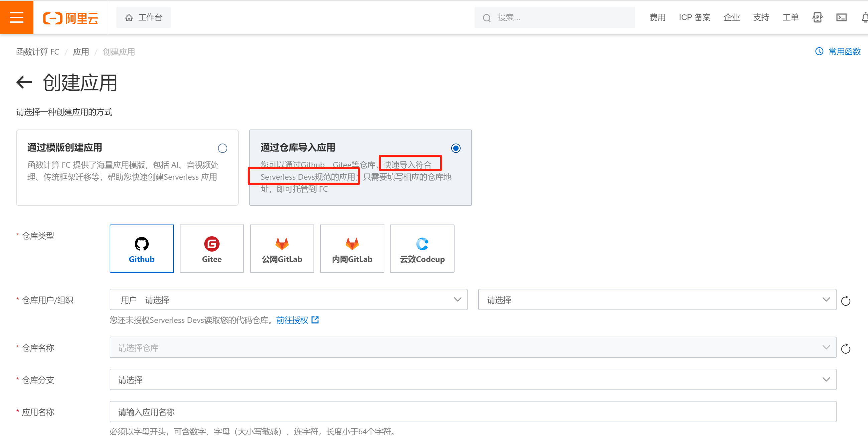Select the Gitee repository type
This screenshot has width=868, height=444.
(x=212, y=249)
